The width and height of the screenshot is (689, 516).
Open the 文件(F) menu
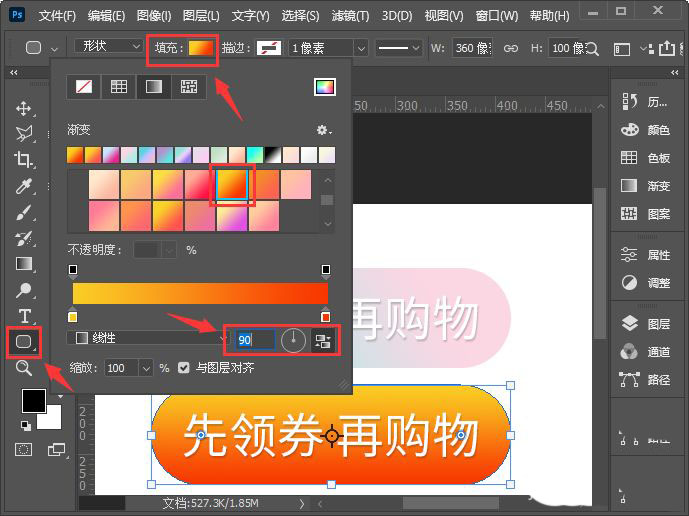[57, 16]
